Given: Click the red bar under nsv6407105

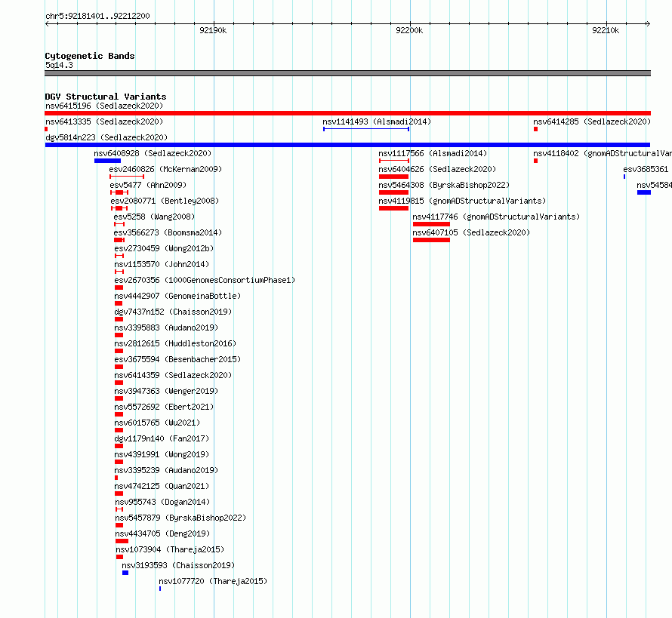Looking at the screenshot, I should click(431, 240).
